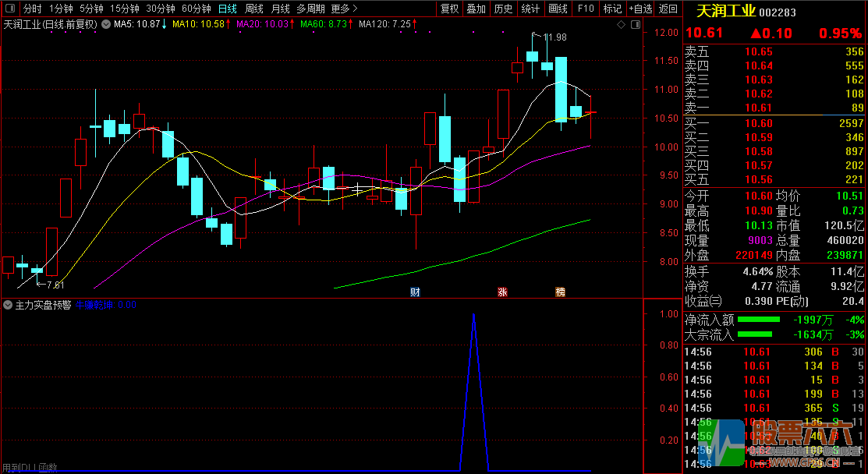Click the 涨 event marker on timeline
The height and width of the screenshot is (474, 868).
[502, 292]
